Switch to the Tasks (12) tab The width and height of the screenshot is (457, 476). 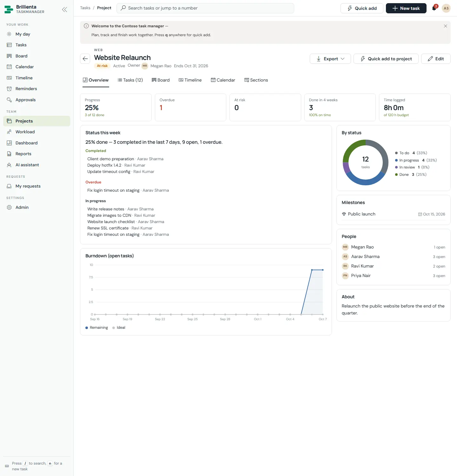(130, 80)
